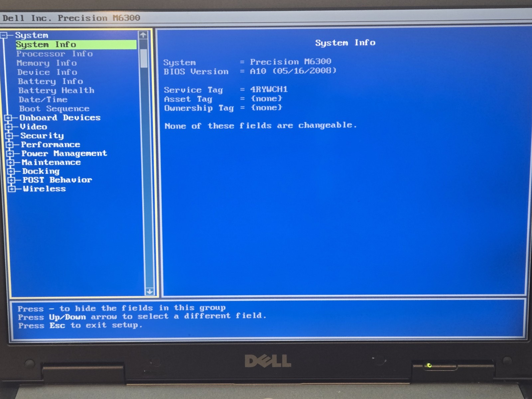Expand the Security group
This screenshot has width=532, height=399.
[x=9, y=136]
